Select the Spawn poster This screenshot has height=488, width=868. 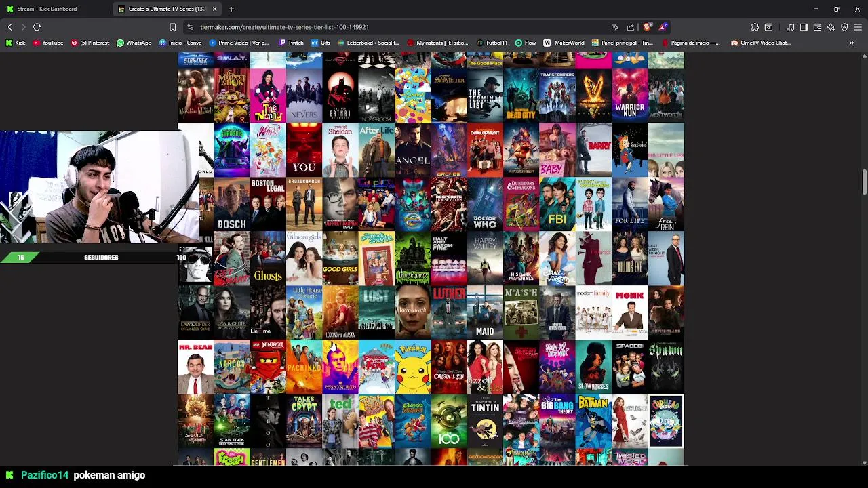click(x=666, y=367)
